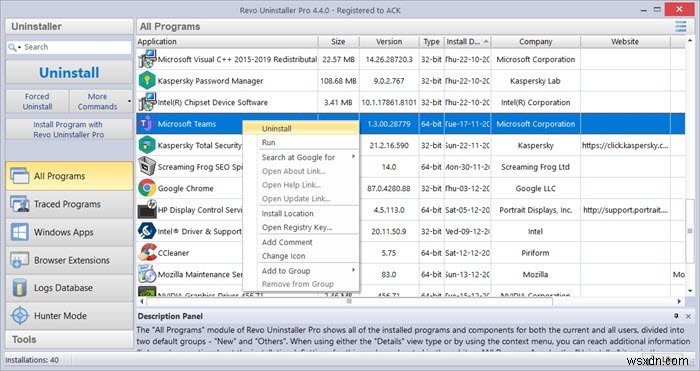Viewport: 700px width, 371px height.
Task: Click the 108.68 MB size cell
Action: pyautogui.click(x=338, y=81)
